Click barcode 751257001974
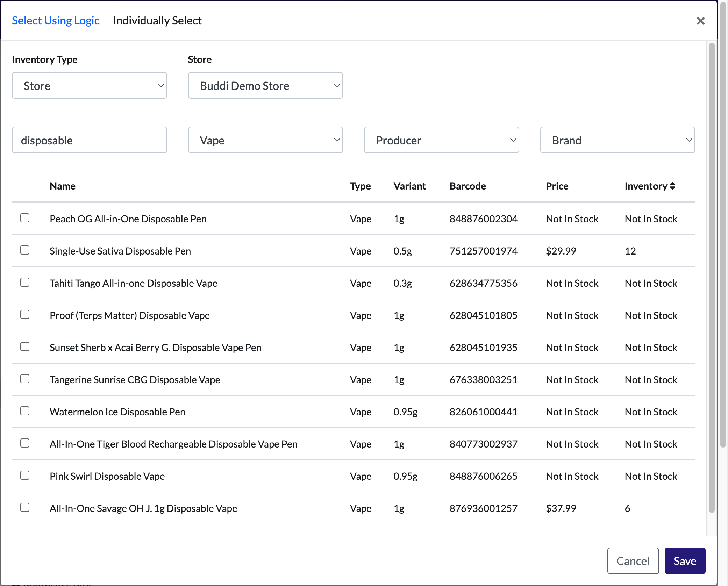The width and height of the screenshot is (728, 586). tap(483, 251)
